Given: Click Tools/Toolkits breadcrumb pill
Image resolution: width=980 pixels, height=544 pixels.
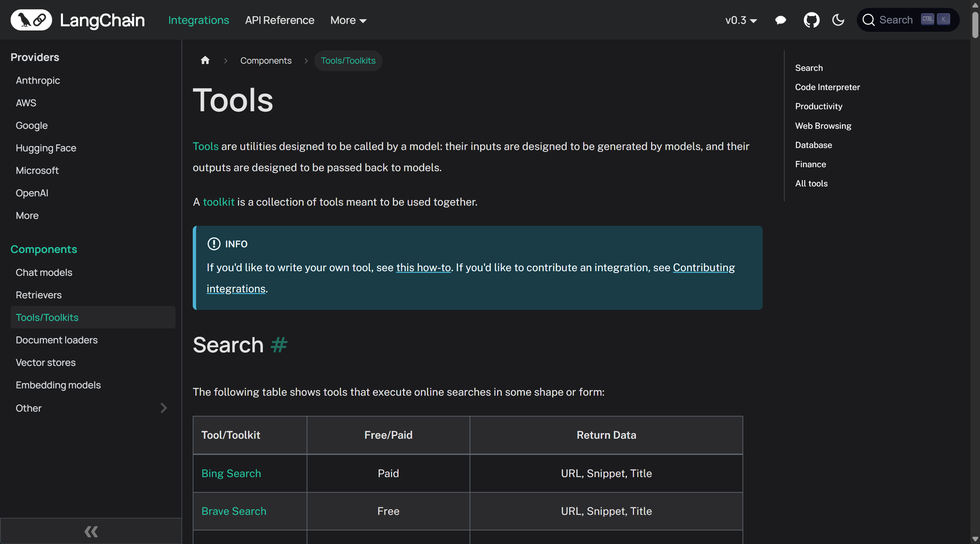Looking at the screenshot, I should click(x=348, y=61).
